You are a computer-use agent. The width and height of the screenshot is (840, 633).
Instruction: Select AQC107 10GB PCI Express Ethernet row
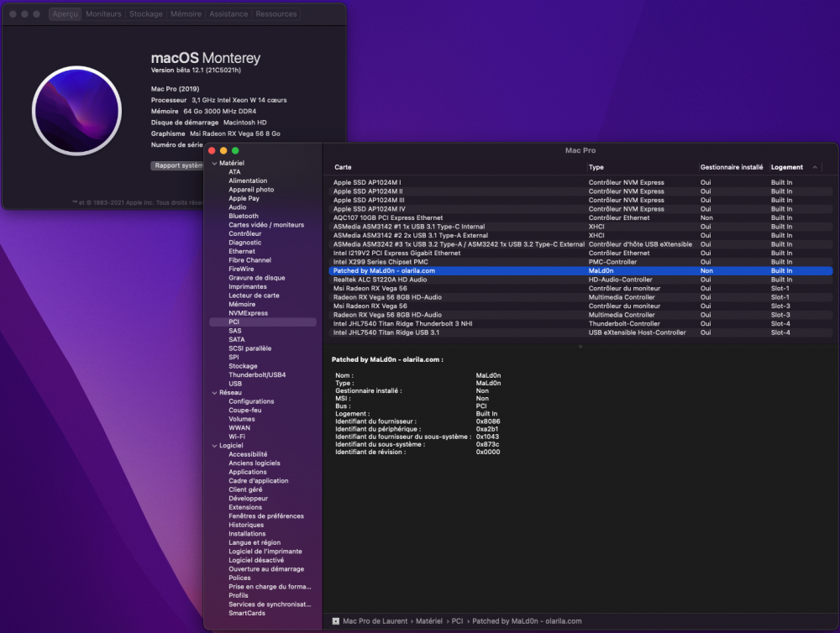tap(580, 218)
